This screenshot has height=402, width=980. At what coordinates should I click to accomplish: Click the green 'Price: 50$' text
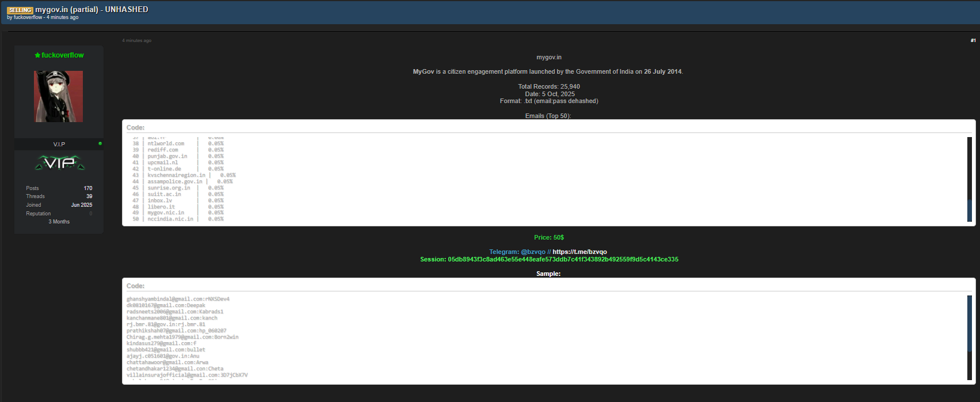[549, 237]
